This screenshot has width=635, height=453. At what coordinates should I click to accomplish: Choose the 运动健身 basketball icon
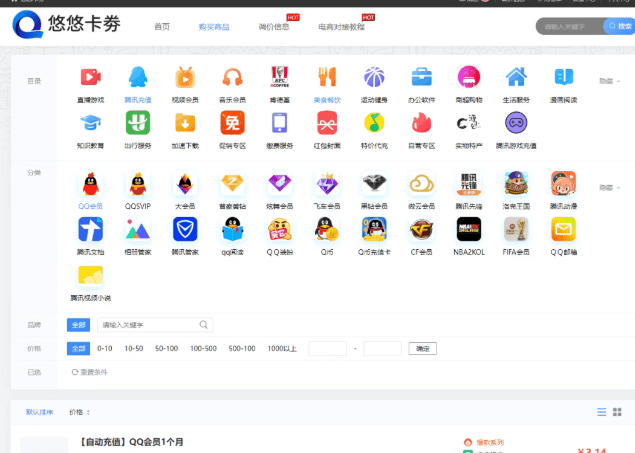374,77
